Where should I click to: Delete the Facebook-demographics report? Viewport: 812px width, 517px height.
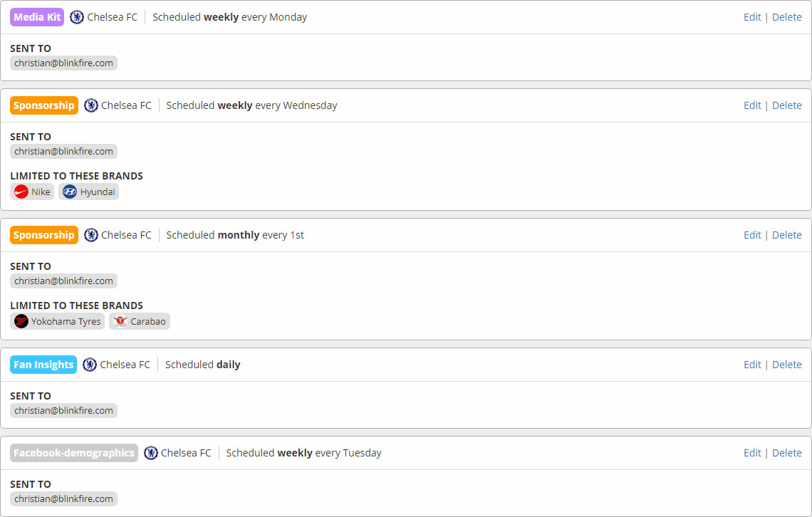point(787,453)
